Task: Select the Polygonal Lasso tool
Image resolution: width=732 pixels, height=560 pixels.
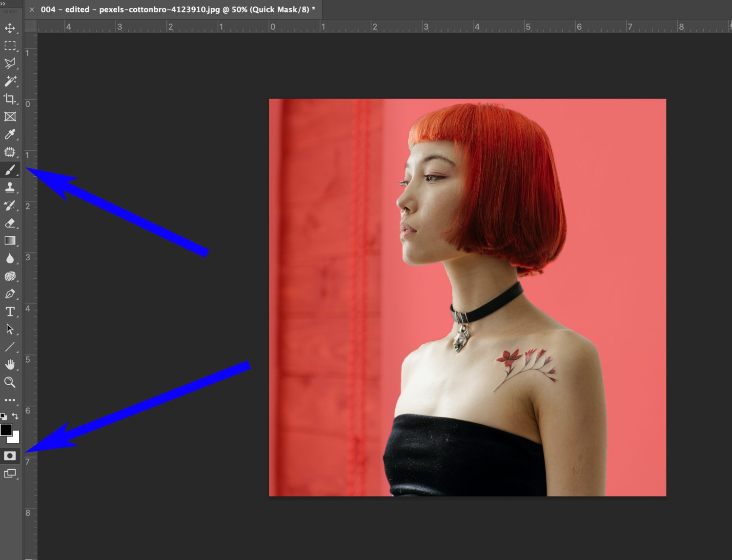Action: click(10, 63)
